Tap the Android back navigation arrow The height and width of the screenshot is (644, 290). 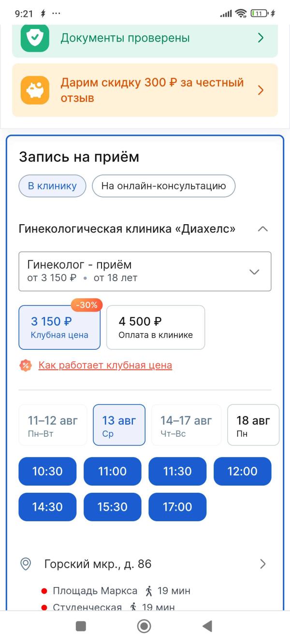pos(207,627)
